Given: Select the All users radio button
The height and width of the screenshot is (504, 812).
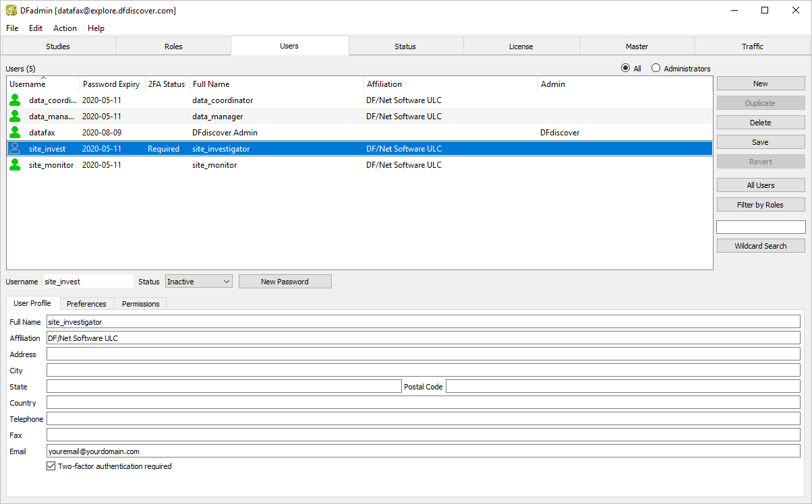Looking at the screenshot, I should point(625,69).
